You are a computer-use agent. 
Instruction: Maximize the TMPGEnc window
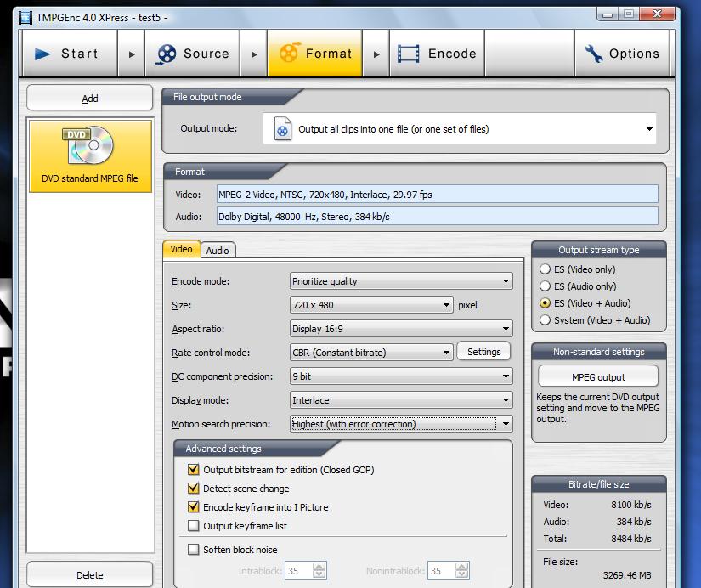pos(629,14)
